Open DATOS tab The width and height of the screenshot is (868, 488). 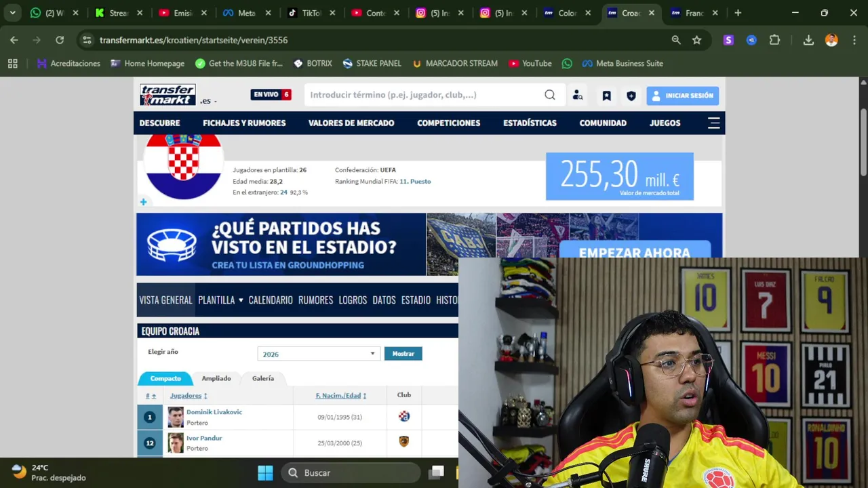(384, 300)
